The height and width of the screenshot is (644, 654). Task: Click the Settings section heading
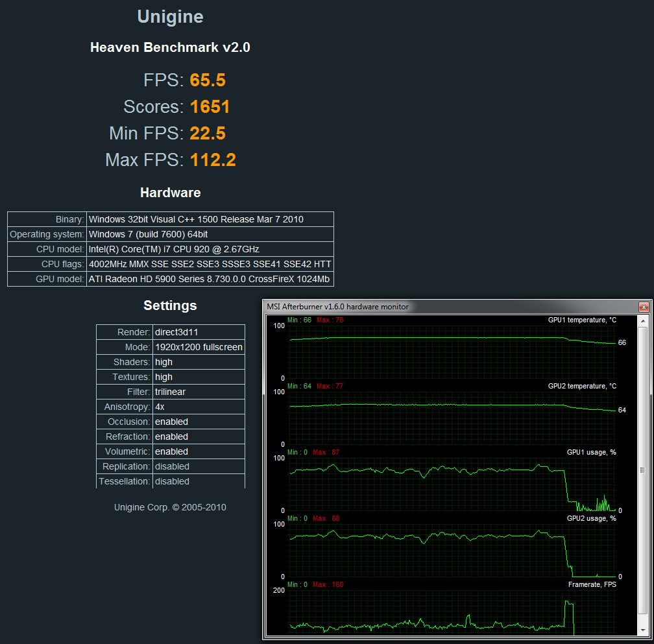[x=170, y=305]
